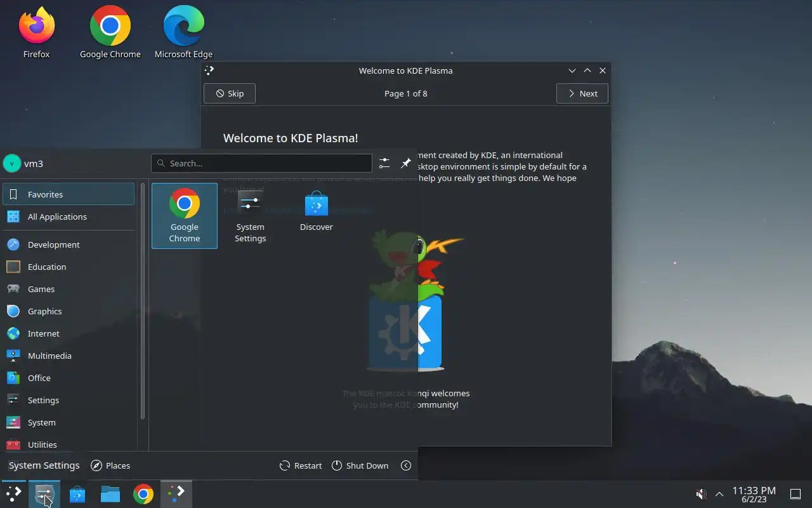The height and width of the screenshot is (508, 812).
Task: Launch Discover from launcher Favorites
Action: [x=317, y=216]
